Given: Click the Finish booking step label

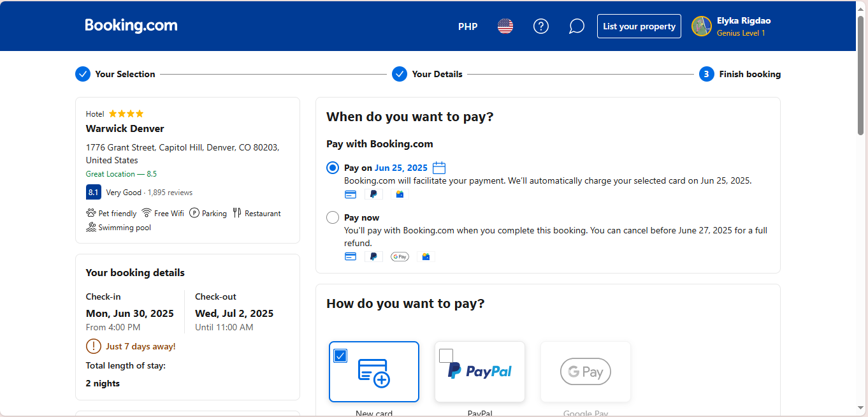Looking at the screenshot, I should coord(750,74).
